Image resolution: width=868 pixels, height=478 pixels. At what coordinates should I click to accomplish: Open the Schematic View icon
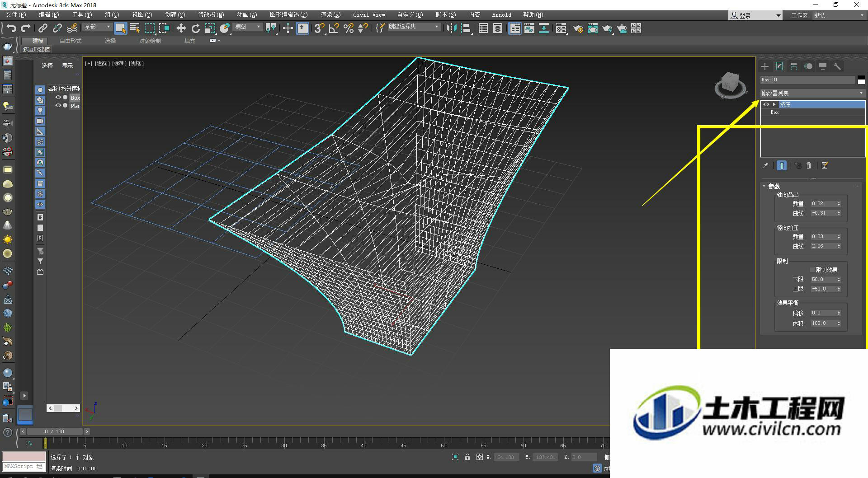coord(544,28)
